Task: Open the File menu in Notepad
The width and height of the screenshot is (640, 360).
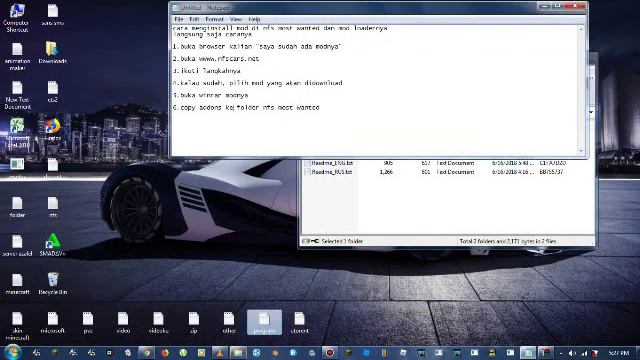Action: [x=179, y=19]
